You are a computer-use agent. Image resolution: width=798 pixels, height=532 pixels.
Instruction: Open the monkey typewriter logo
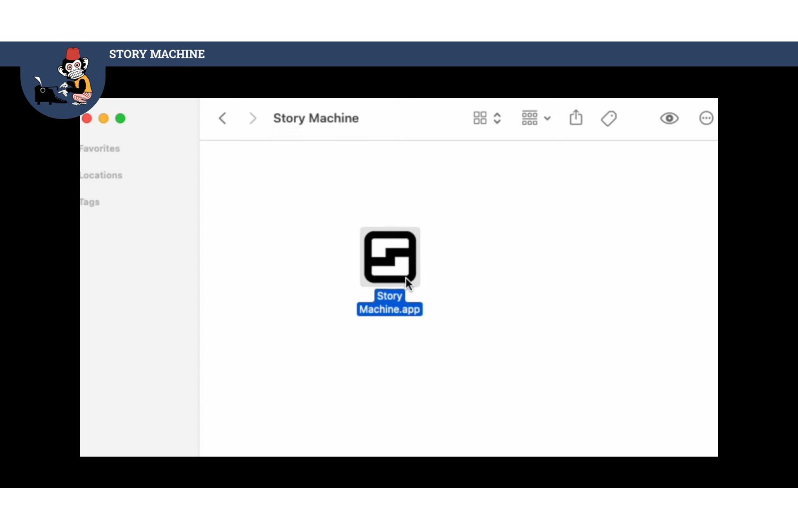point(63,80)
